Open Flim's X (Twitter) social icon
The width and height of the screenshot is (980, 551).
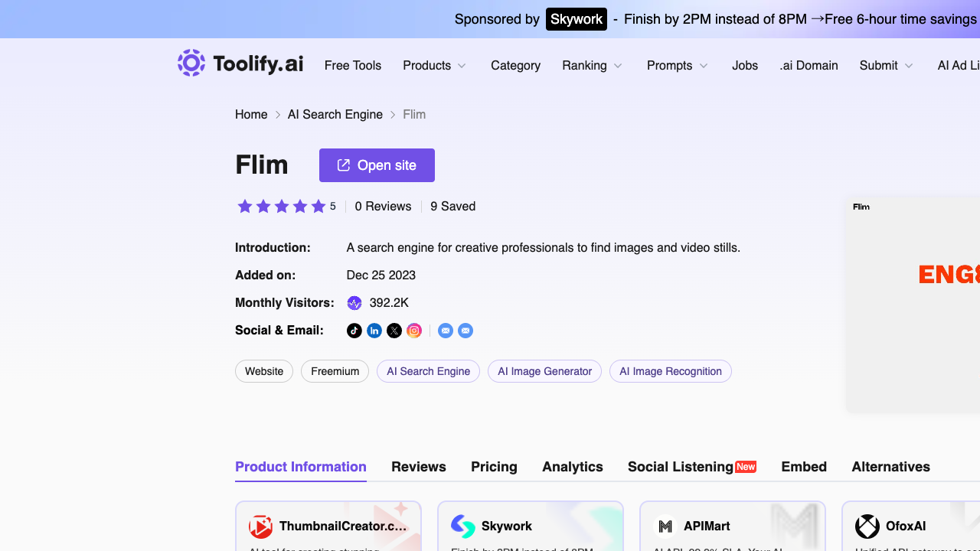click(394, 331)
